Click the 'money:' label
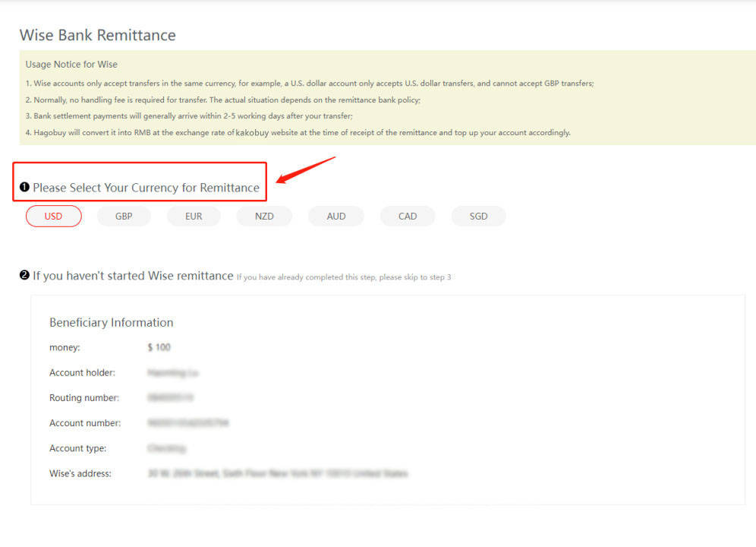The image size is (756, 547). (x=65, y=348)
